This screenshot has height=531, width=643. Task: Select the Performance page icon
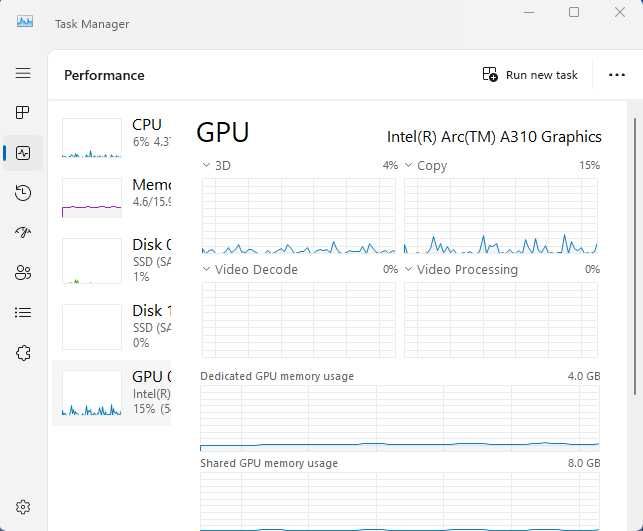pos(23,153)
